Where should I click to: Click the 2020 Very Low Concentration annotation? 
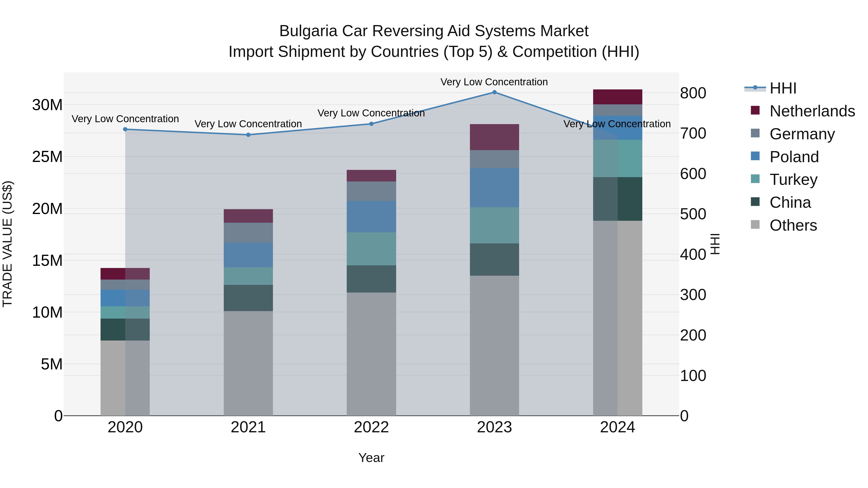click(125, 119)
